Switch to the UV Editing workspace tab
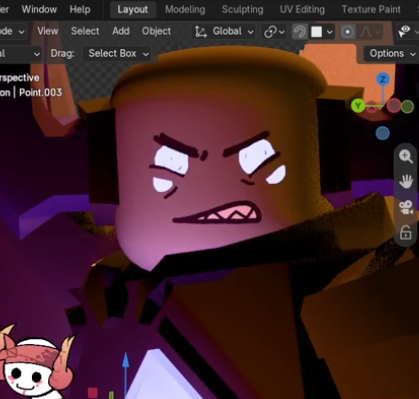The height and width of the screenshot is (399, 419). point(302,10)
